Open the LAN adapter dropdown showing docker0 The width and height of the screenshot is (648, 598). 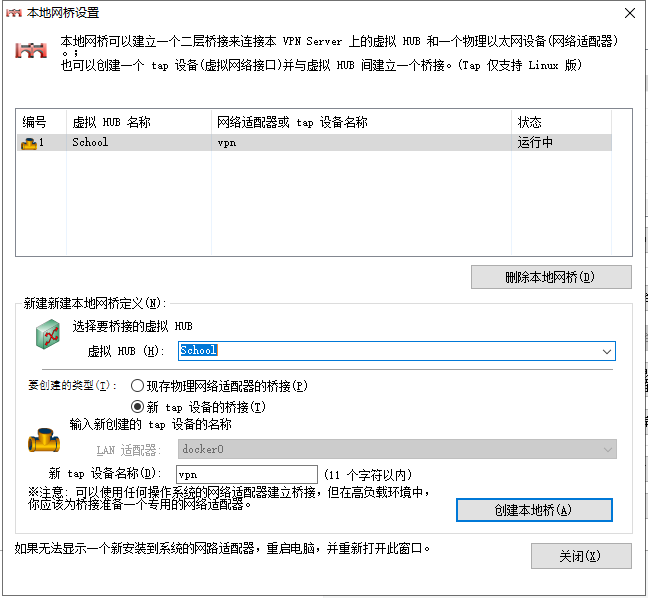click(x=606, y=450)
